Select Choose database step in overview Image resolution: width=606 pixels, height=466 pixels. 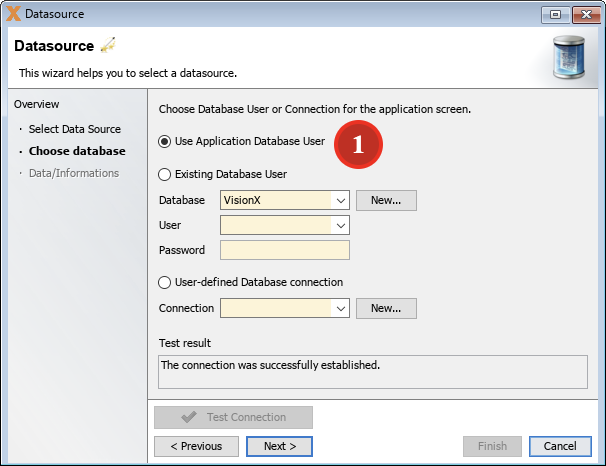pos(77,151)
